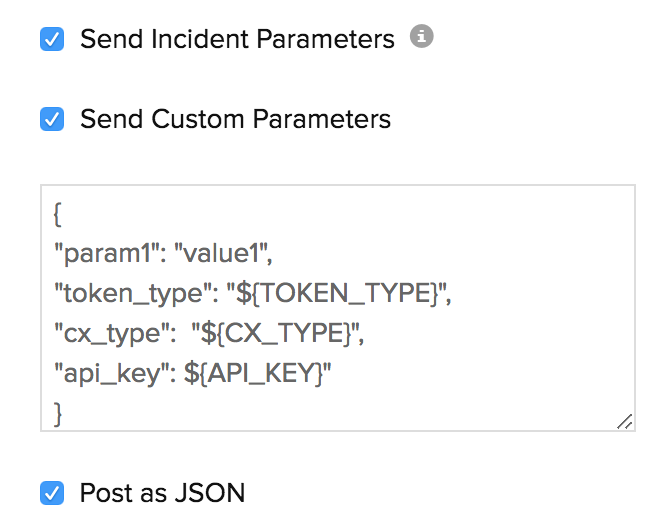
Task: Click the info icon beside Send Incident Parameters
Action: point(422,38)
